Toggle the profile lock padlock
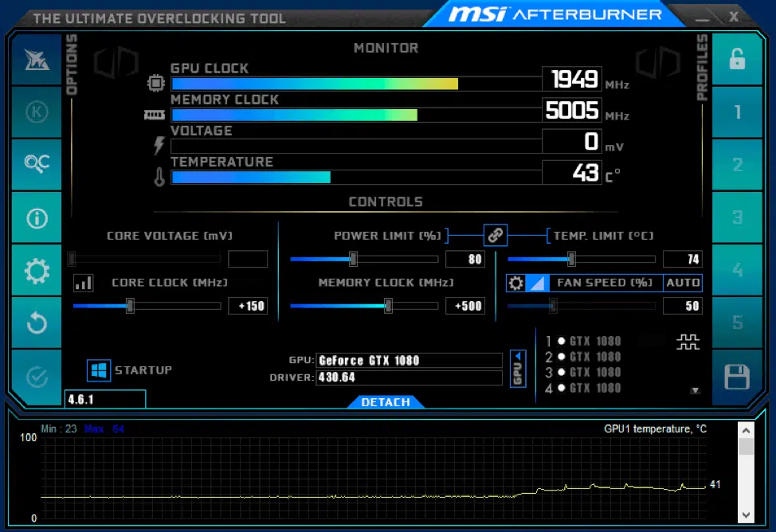This screenshot has height=532, width=776. click(x=737, y=60)
